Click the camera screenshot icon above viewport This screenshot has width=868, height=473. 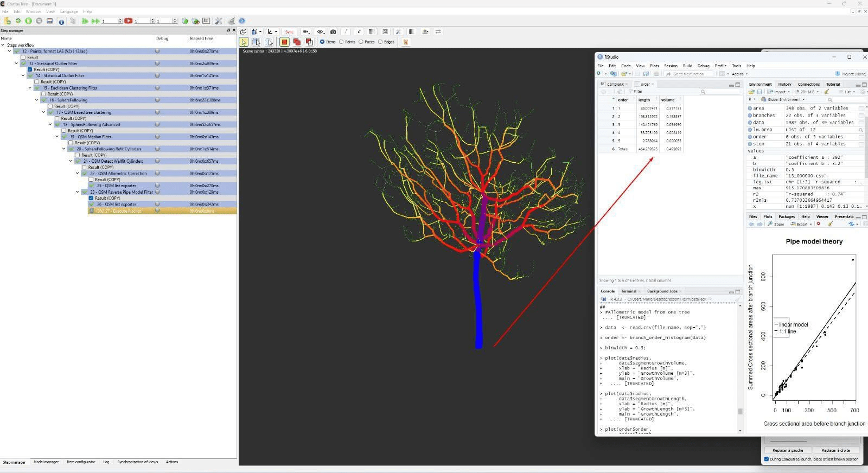pyautogui.click(x=333, y=32)
